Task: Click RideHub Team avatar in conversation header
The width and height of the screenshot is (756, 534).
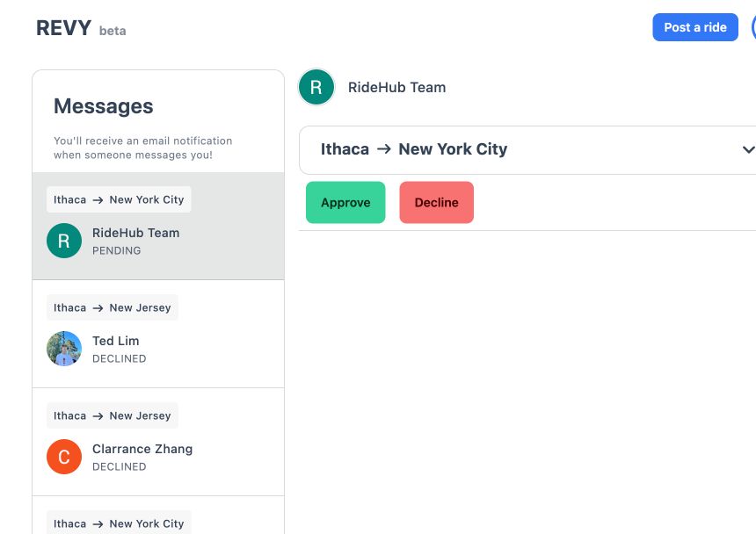Action: pos(316,87)
